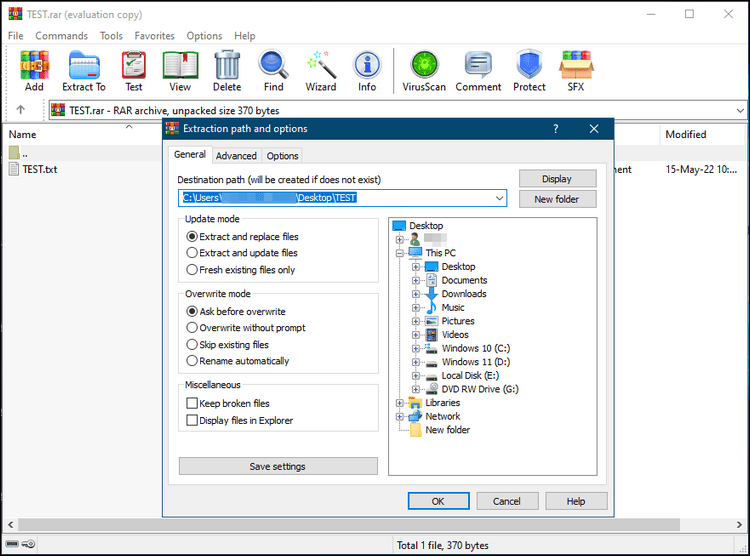
Task: Expand the Local Disk (E:) node
Action: (x=416, y=376)
